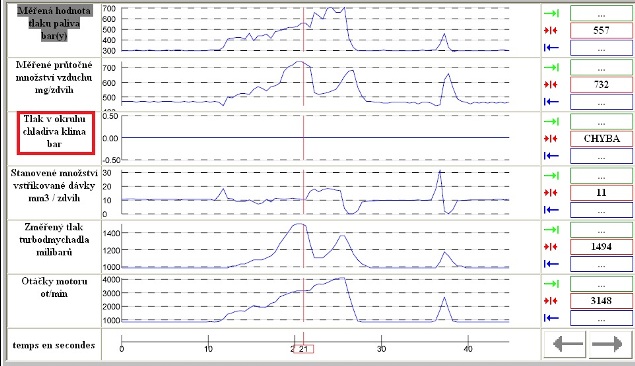Image resolution: width=635 pixels, height=366 pixels.
Task: Select the 'Otáčky motoru' parameter label
Action: coord(54,287)
